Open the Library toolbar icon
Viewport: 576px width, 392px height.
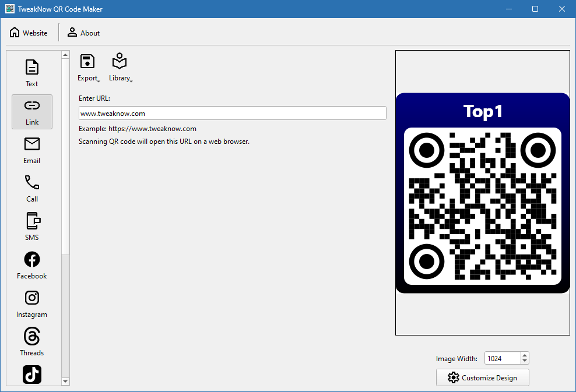[x=120, y=61]
